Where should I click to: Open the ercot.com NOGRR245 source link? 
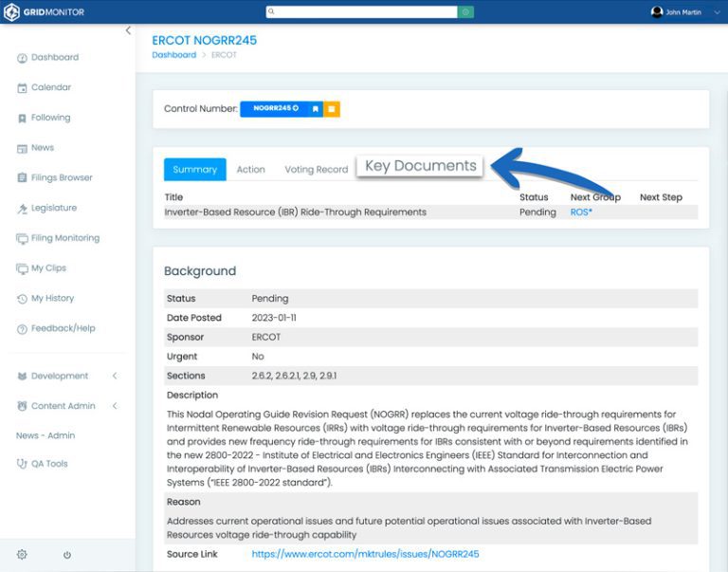365,554
